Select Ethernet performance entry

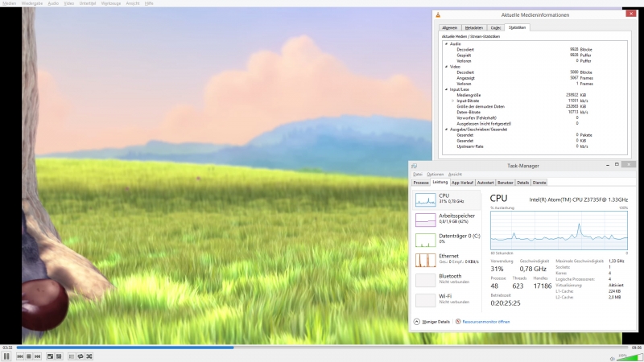tap(447, 260)
